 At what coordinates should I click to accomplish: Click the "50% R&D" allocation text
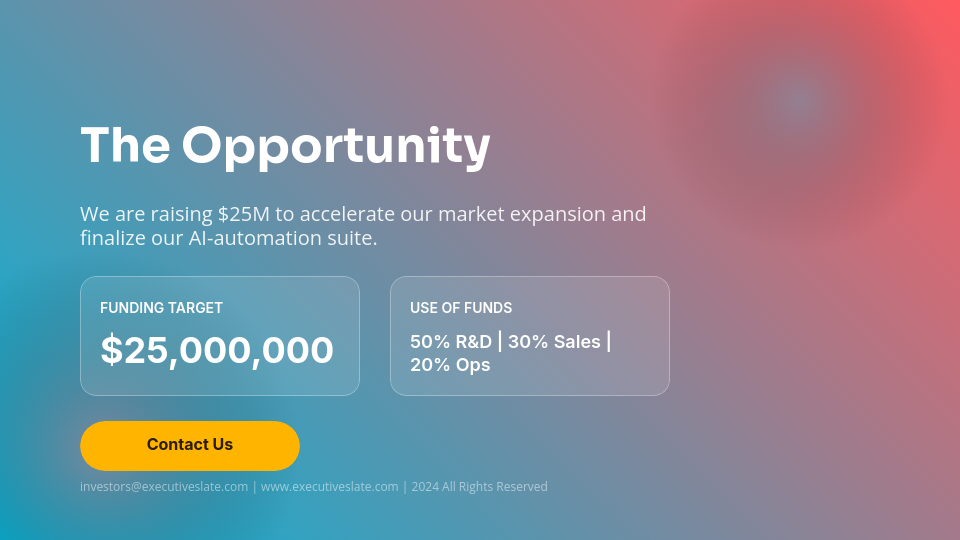pos(451,342)
